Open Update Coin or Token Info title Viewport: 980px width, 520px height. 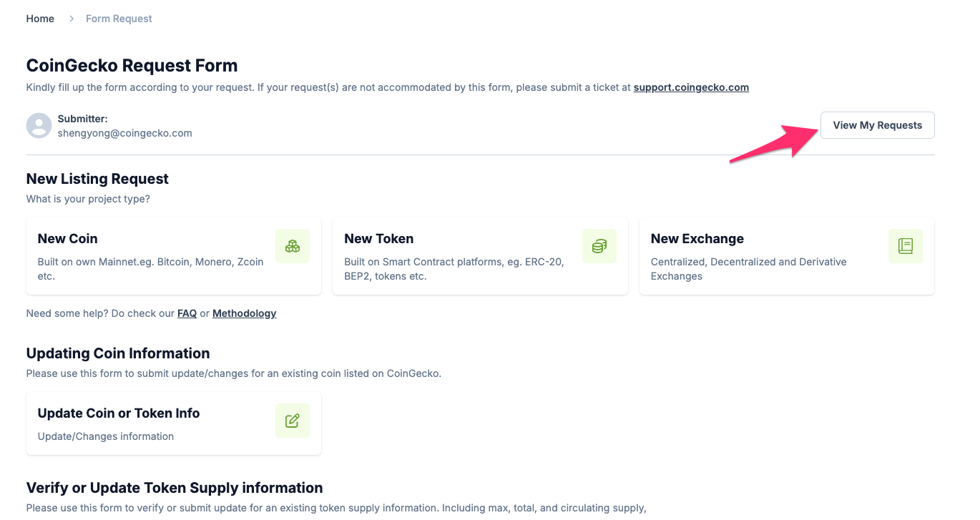coord(119,413)
